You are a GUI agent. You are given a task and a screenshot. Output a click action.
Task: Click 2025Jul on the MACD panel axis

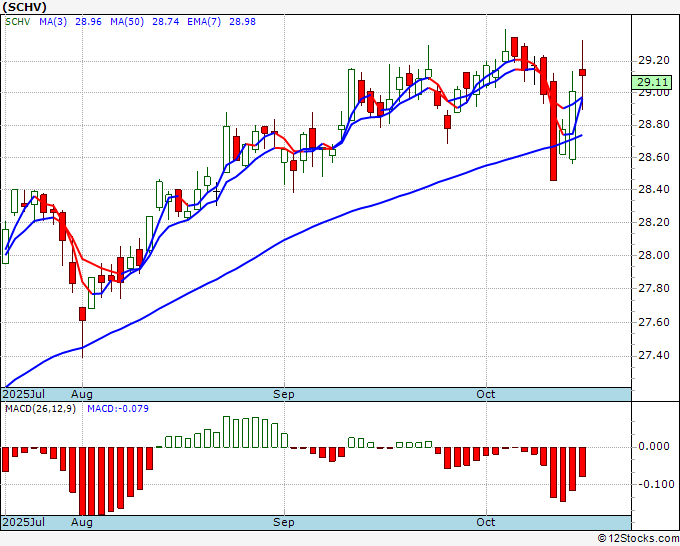24,522
